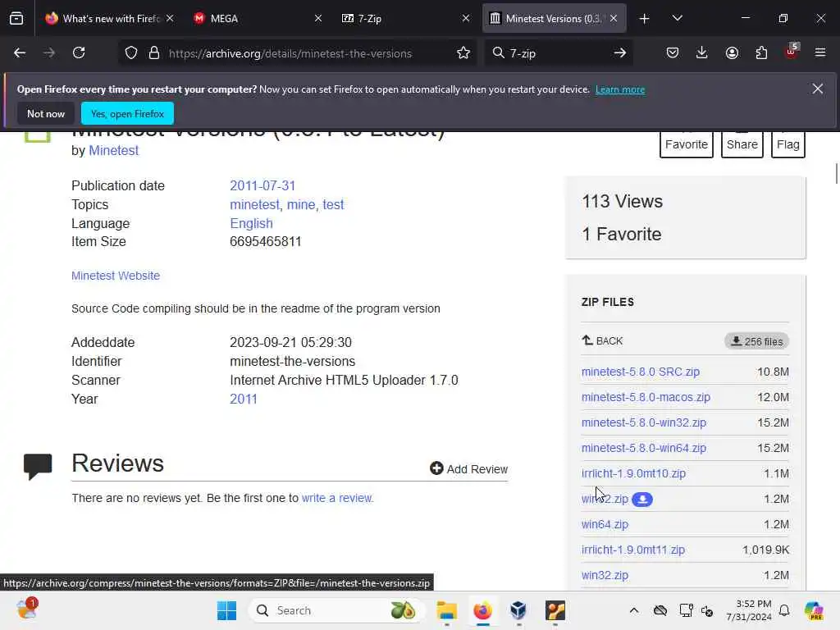840x630 pixels.
Task: Open Firefox application hamburger menu
Action: [820, 53]
